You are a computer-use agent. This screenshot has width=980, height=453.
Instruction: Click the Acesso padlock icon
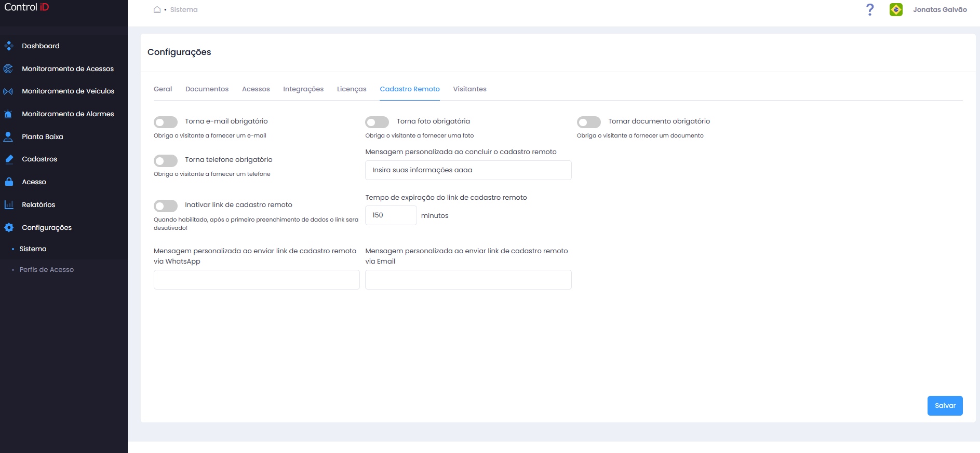[8, 182]
